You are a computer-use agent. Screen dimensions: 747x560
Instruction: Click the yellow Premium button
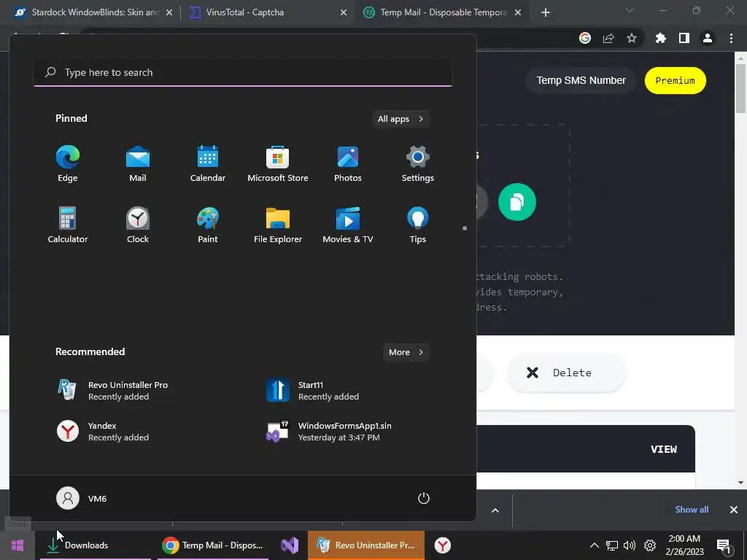pyautogui.click(x=675, y=80)
